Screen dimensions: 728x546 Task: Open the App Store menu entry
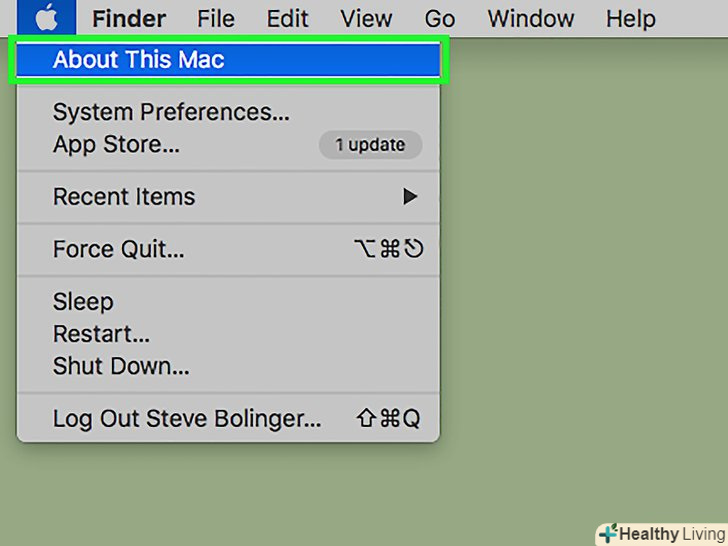116,144
